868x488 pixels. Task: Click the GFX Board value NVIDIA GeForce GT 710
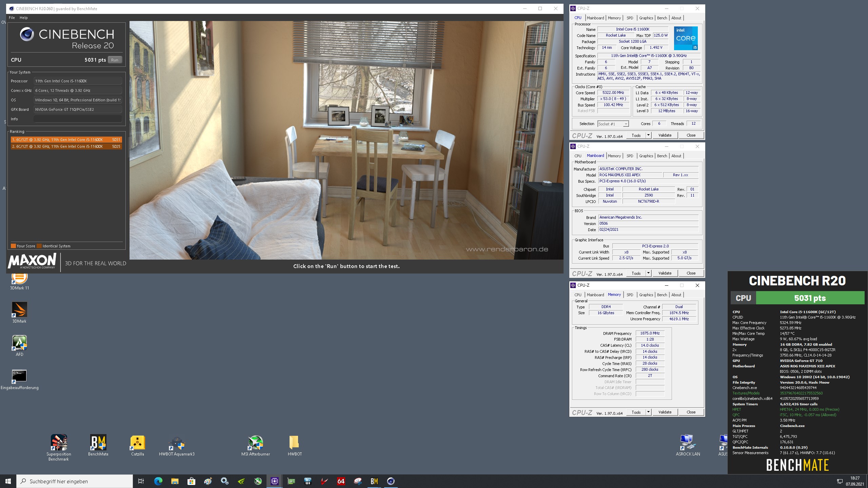(x=78, y=109)
